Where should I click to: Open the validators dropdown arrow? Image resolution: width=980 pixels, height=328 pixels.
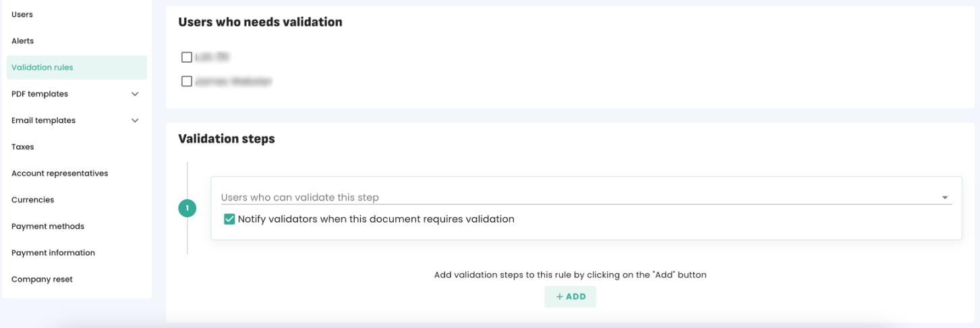[945, 198]
